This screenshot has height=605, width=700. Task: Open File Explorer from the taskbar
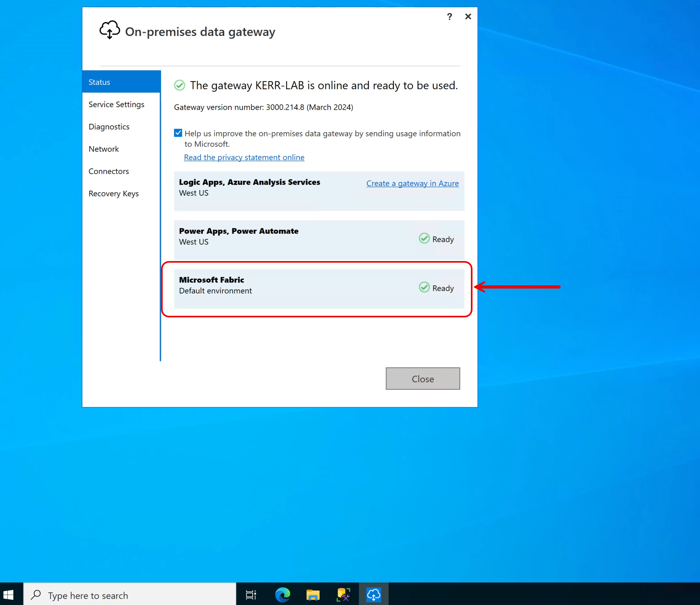coord(313,595)
